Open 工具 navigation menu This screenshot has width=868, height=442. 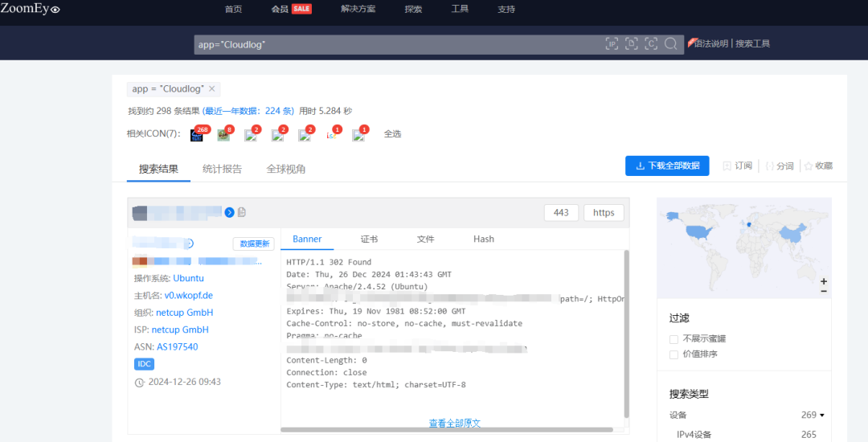[460, 9]
